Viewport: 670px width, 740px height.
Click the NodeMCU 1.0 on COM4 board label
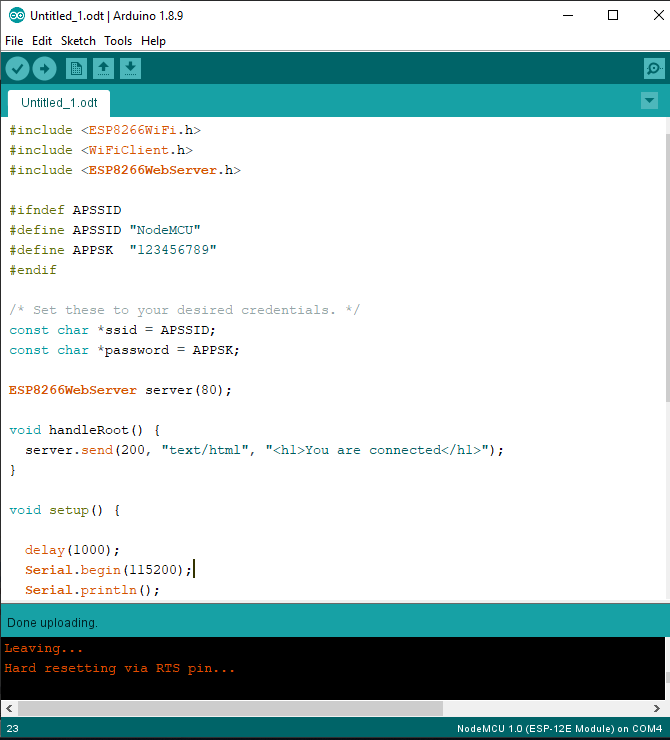click(559, 729)
